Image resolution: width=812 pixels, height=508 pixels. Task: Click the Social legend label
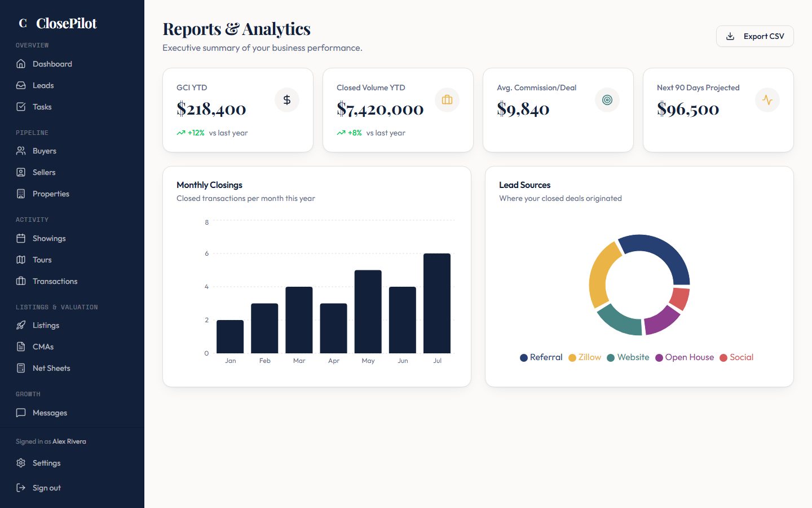pos(742,357)
